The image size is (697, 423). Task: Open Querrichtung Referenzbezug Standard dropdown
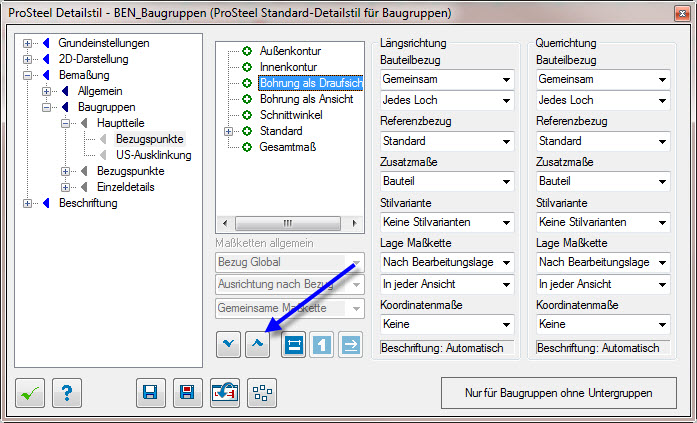(603, 141)
